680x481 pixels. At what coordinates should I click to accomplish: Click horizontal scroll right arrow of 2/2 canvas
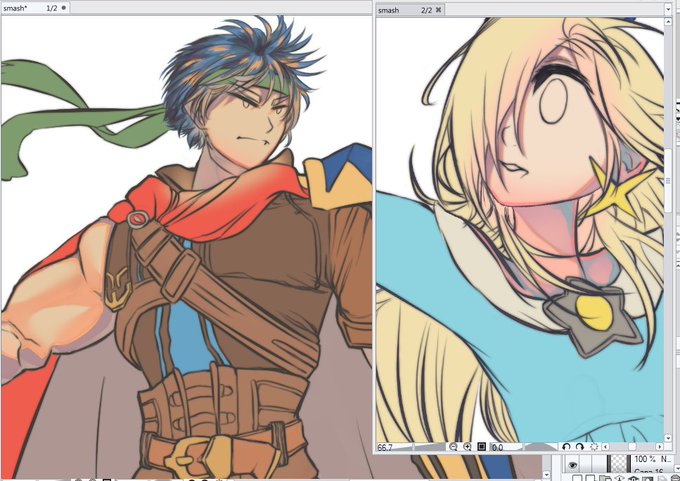point(660,446)
